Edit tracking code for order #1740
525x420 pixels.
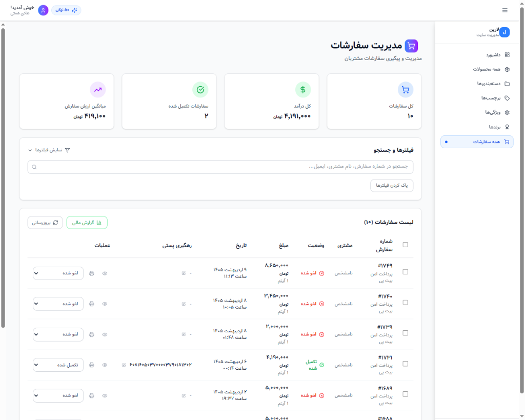[184, 304]
